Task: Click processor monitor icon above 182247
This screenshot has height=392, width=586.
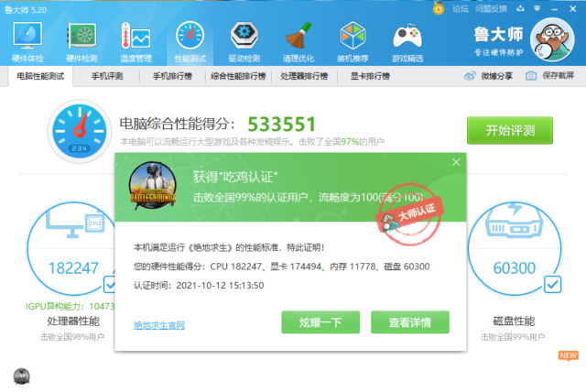Action: coord(75,223)
